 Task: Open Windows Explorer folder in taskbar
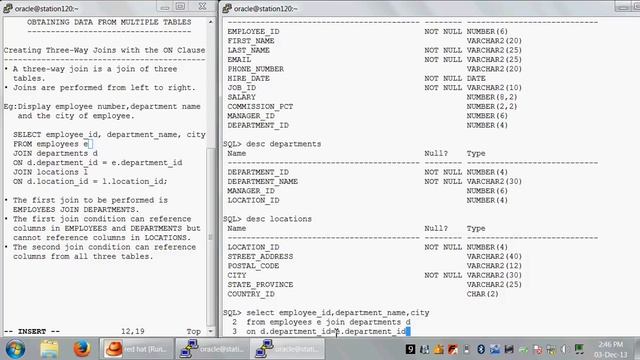tap(49, 349)
